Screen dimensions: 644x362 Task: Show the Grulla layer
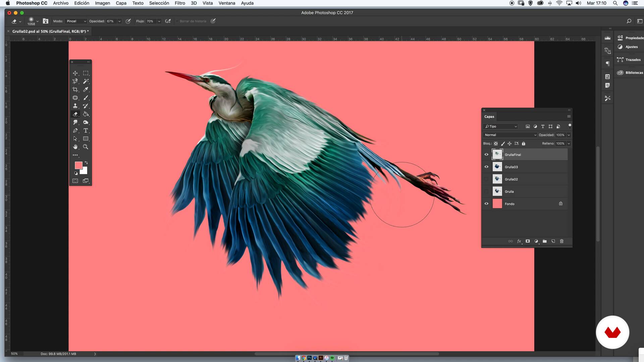click(486, 191)
